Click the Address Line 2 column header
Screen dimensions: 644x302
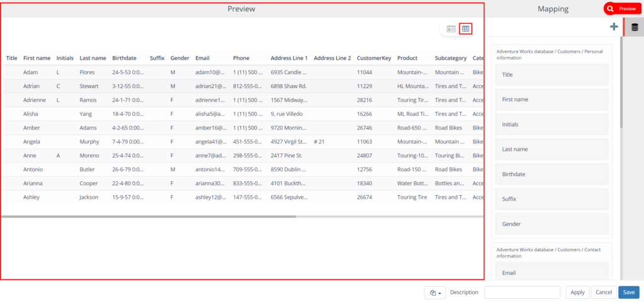(332, 59)
